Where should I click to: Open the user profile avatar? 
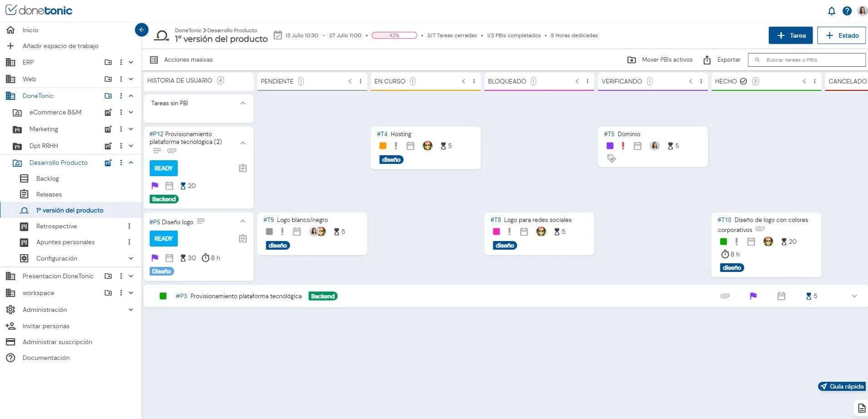(862, 11)
